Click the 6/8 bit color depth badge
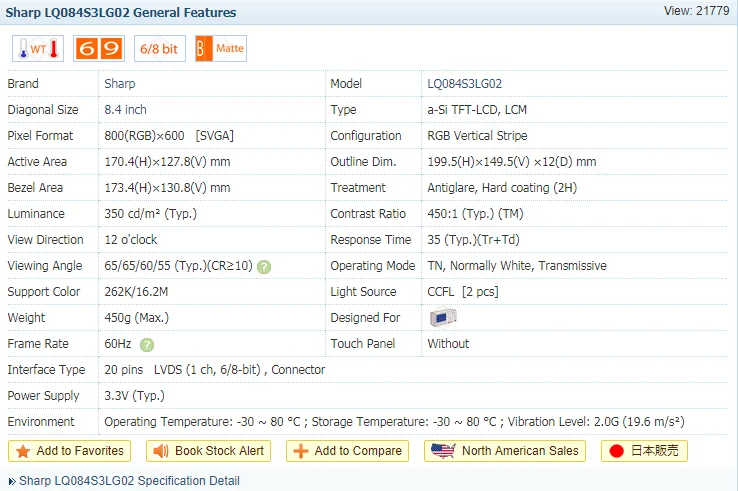The image size is (738, 491). (160, 48)
